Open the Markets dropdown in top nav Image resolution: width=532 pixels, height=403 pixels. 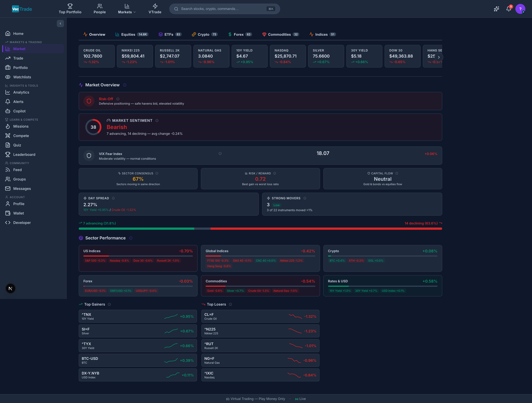[x=127, y=9]
